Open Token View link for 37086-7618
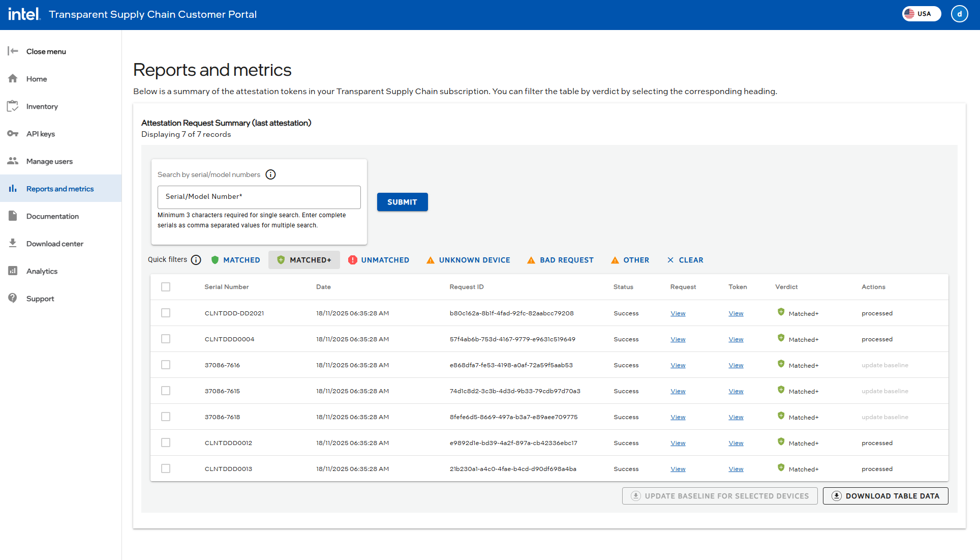980x560 pixels. (x=736, y=417)
